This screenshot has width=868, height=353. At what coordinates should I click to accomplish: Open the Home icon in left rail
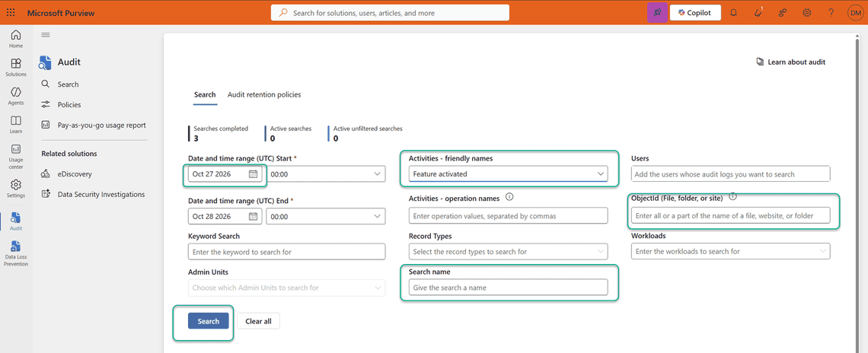pos(16,39)
